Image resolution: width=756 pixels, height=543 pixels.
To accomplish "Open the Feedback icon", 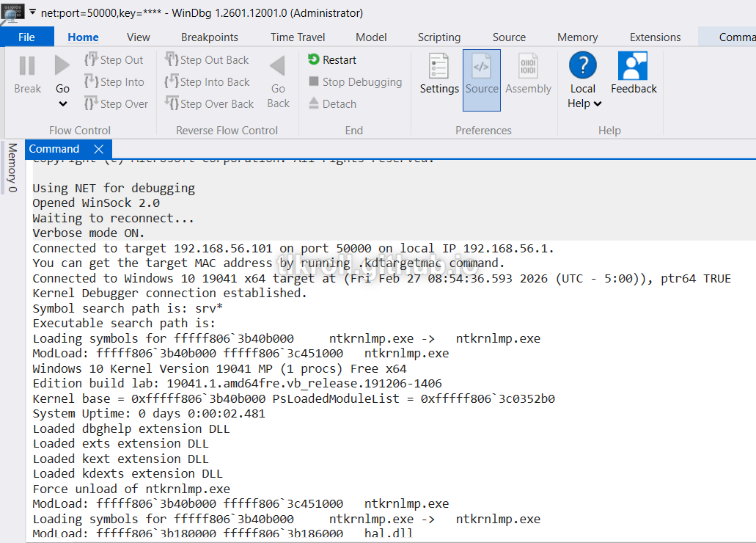I will pos(633,67).
